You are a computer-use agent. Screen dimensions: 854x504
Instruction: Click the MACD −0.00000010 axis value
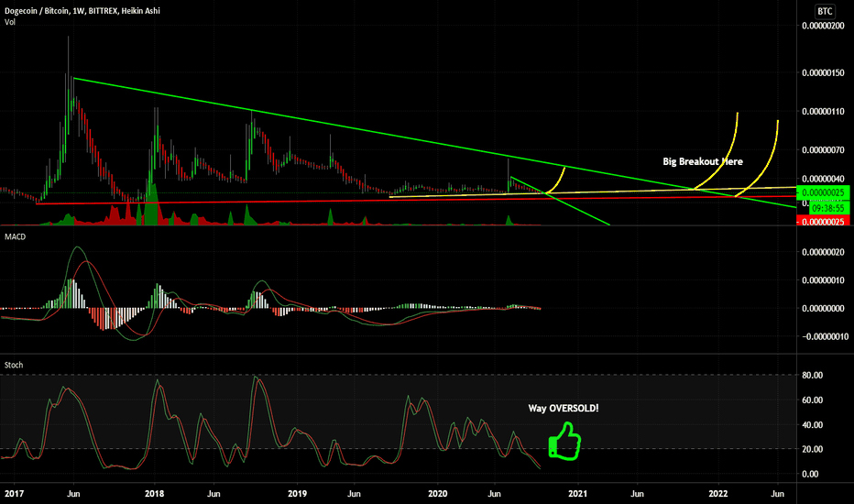[x=825, y=336]
